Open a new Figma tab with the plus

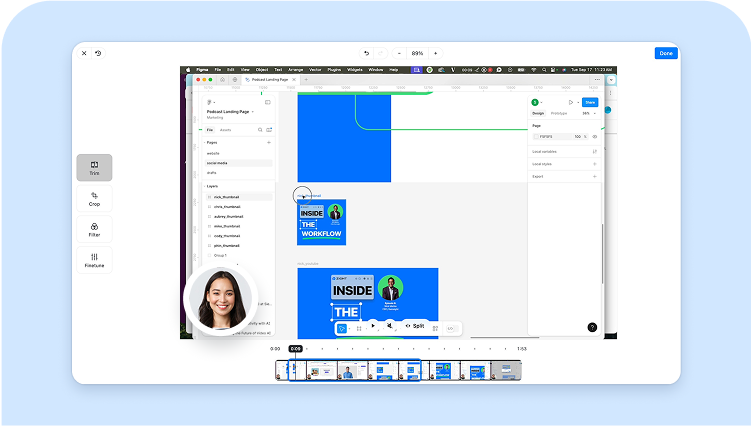click(306, 80)
